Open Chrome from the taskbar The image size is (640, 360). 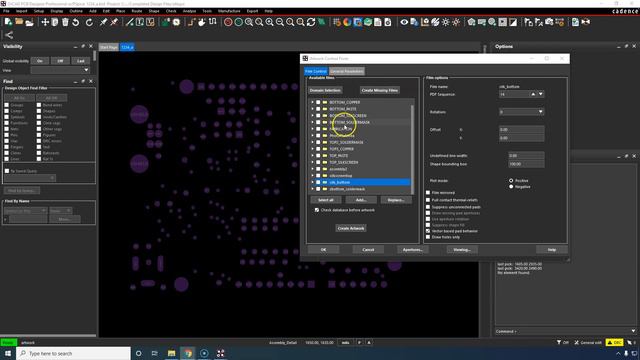point(188,353)
